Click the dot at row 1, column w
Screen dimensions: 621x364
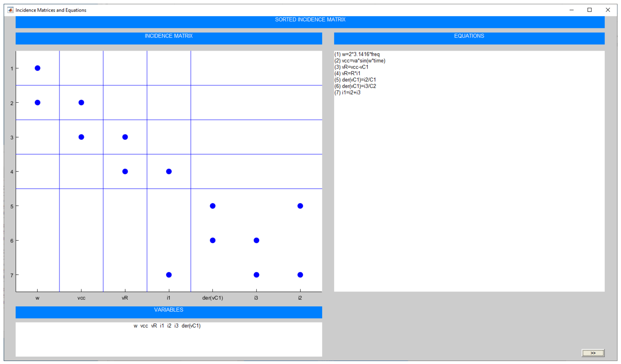37,68
